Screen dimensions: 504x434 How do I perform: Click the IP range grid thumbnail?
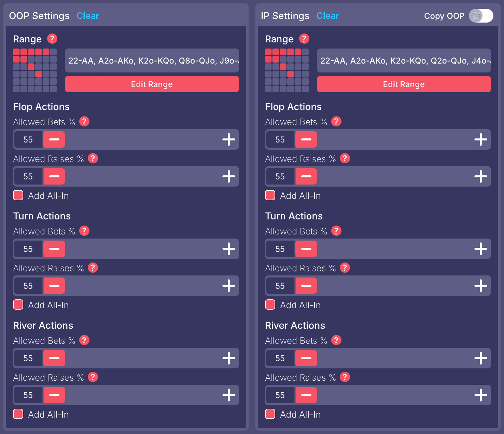coord(287,70)
